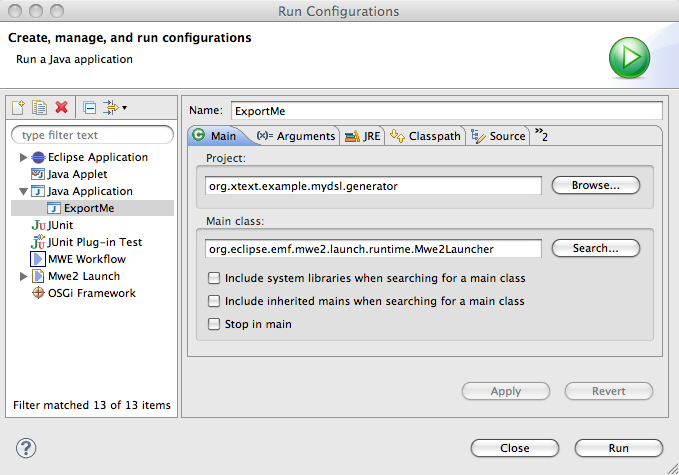Expand the Eclipse Application tree node

point(23,157)
